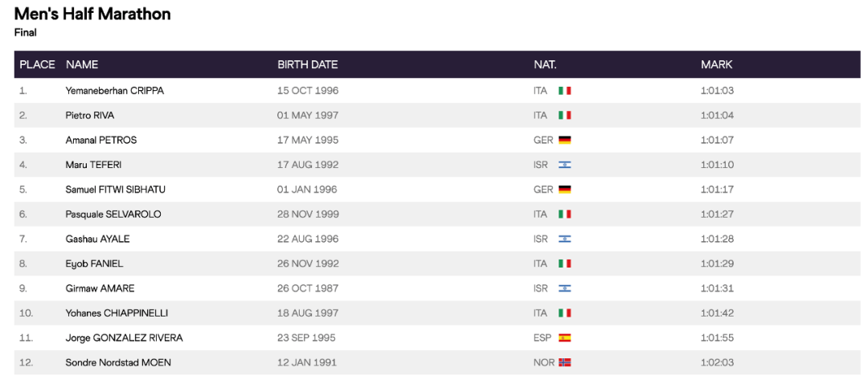Open Pasquale SELVAROLO athlete link
Screen dimensions: 868x380
click(x=113, y=215)
